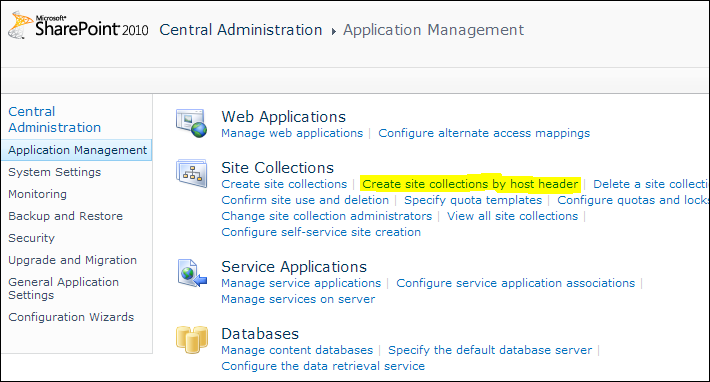This screenshot has height=382, width=710.
Task: Open View all site collections
Action: click(x=513, y=216)
